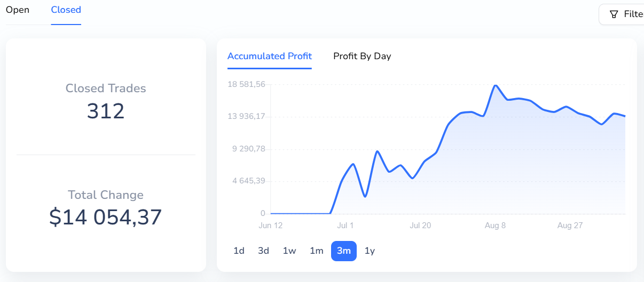644x282 pixels.
Task: Click the active 3m range button
Action: click(344, 251)
